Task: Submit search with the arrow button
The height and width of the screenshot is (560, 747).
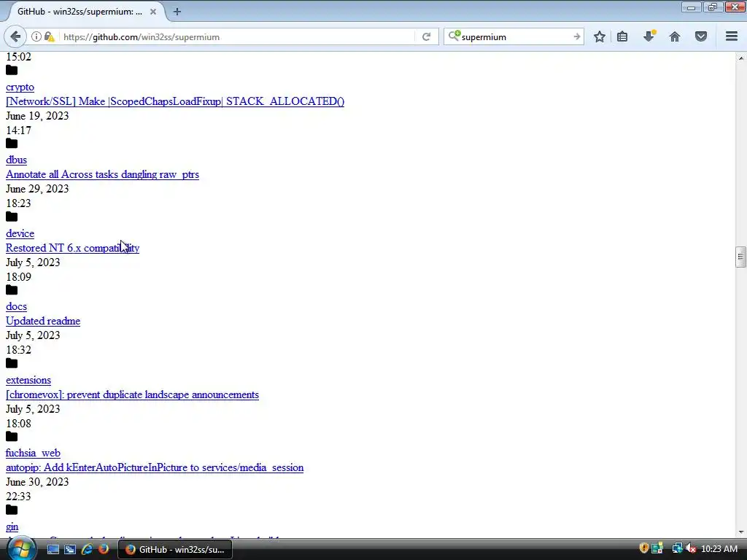Action: pyautogui.click(x=576, y=36)
